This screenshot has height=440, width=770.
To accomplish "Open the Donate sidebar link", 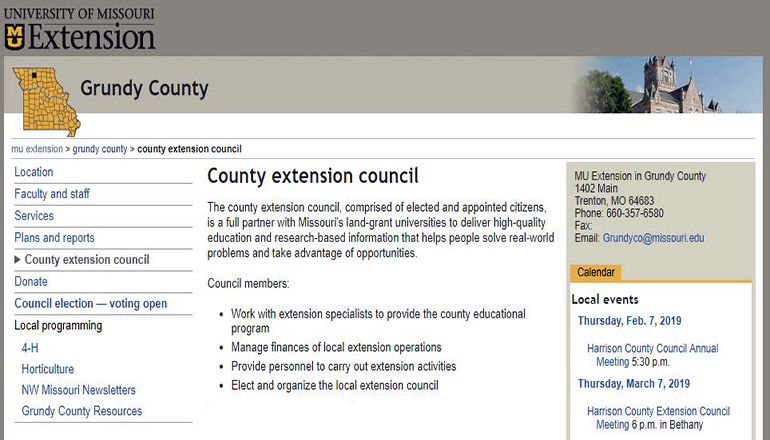I will point(31,281).
